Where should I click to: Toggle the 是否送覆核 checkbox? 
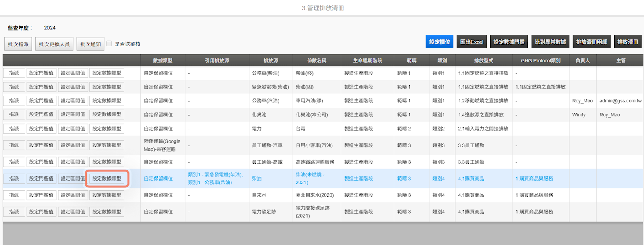109,44
